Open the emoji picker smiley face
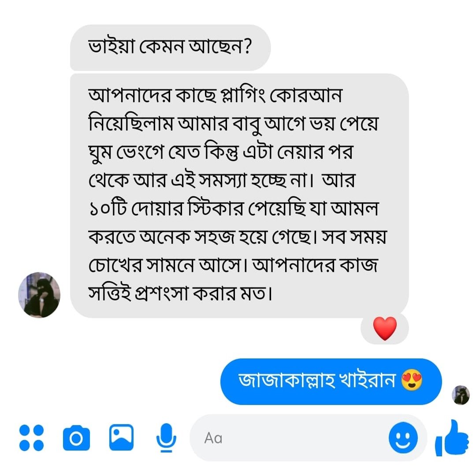Screen dimensions: 476x476 pos(403,438)
